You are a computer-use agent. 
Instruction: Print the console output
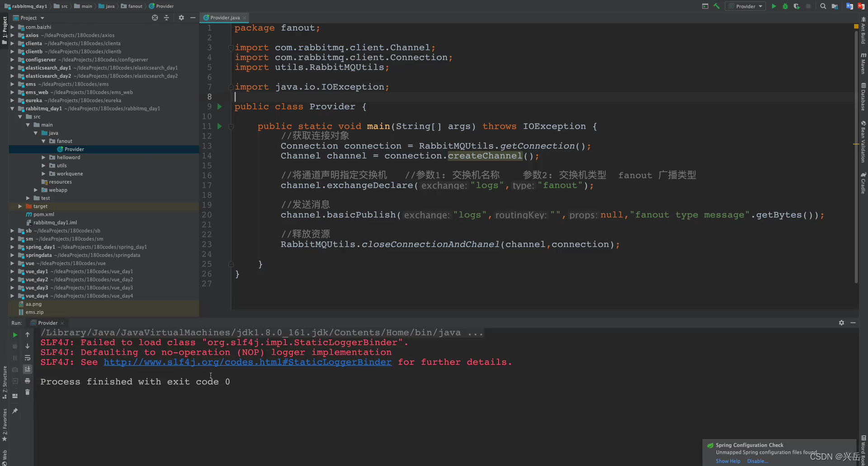point(28,381)
